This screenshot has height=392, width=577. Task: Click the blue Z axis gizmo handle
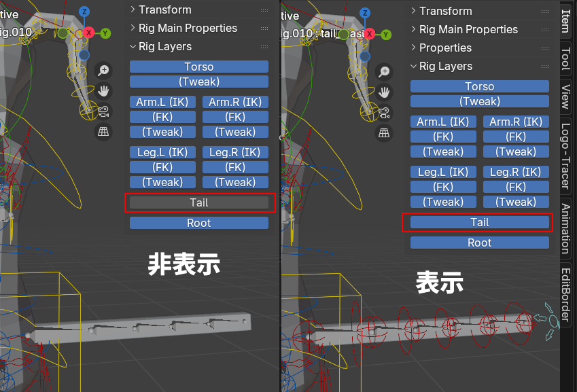coord(84,12)
